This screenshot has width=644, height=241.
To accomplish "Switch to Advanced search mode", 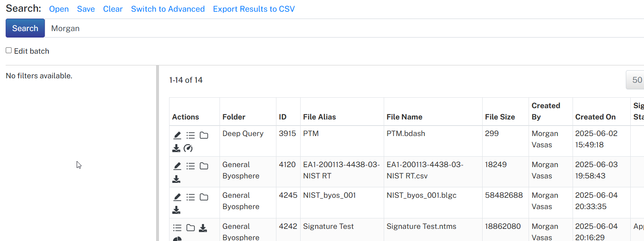I will click(x=168, y=9).
